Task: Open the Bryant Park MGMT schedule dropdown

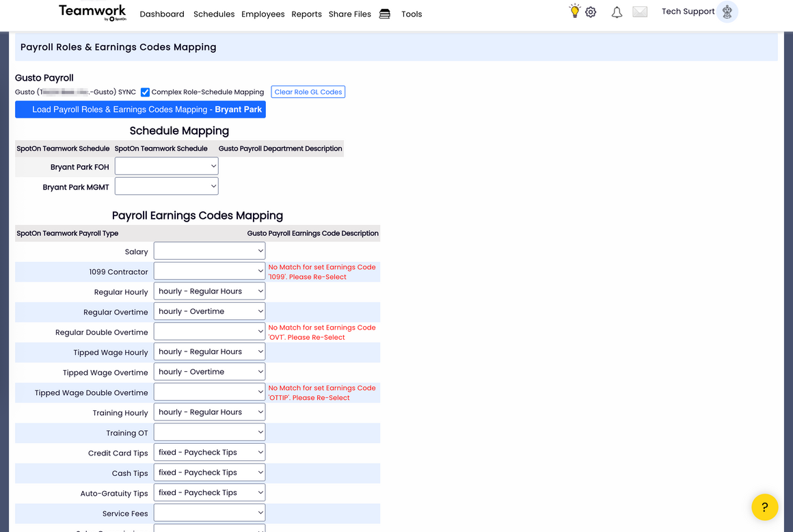Action: (166, 186)
